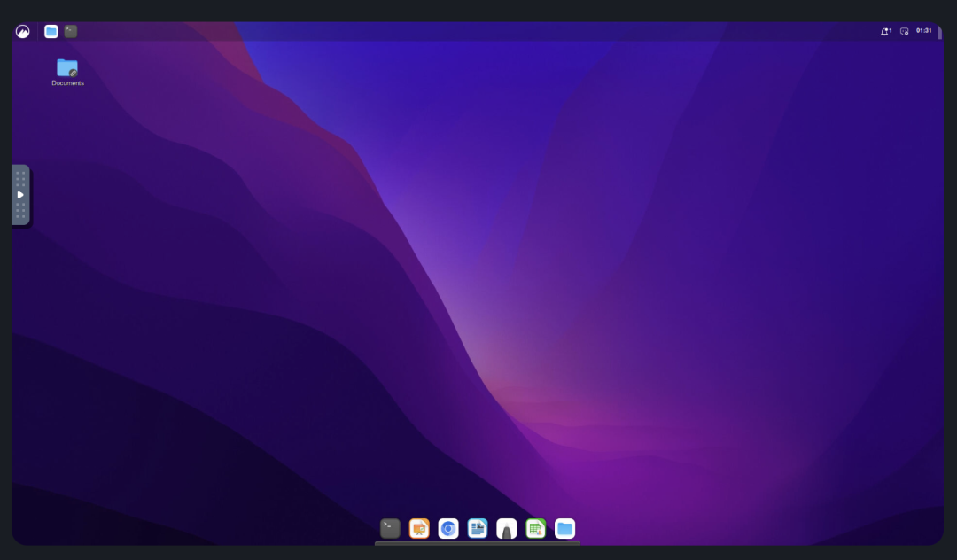
Task: Click the gray handle bar beneath the dock
Action: click(478, 543)
